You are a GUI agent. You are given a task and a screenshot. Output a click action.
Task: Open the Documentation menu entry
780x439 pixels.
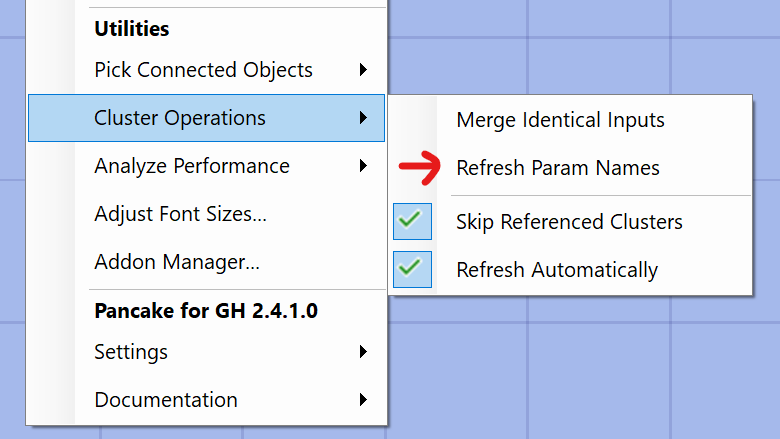[x=166, y=400]
